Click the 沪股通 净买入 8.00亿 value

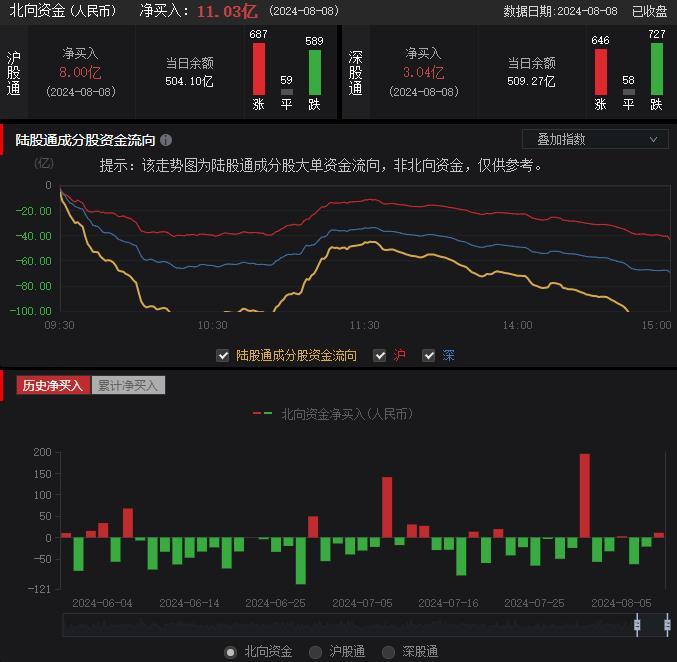point(80,72)
